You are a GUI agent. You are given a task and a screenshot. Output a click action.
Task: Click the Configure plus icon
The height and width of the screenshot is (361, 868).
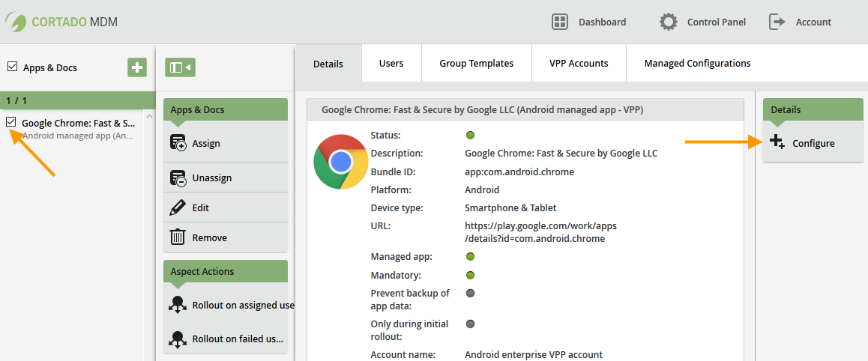point(777,142)
